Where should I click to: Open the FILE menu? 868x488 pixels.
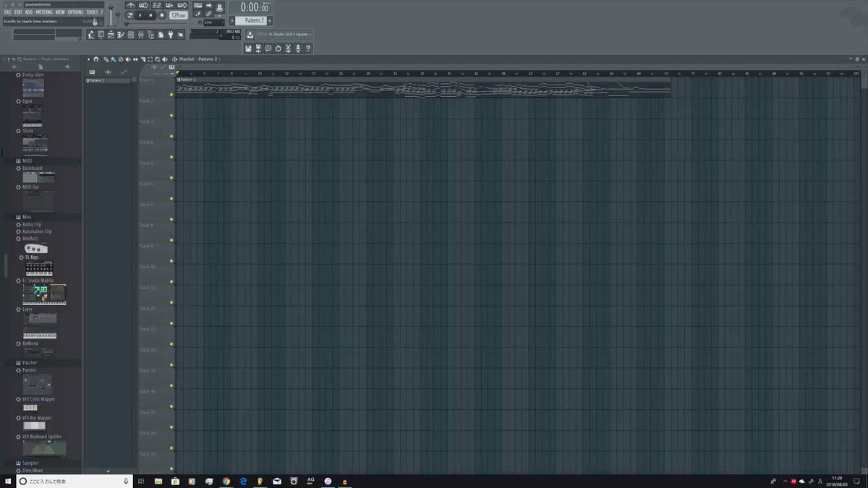tap(7, 12)
